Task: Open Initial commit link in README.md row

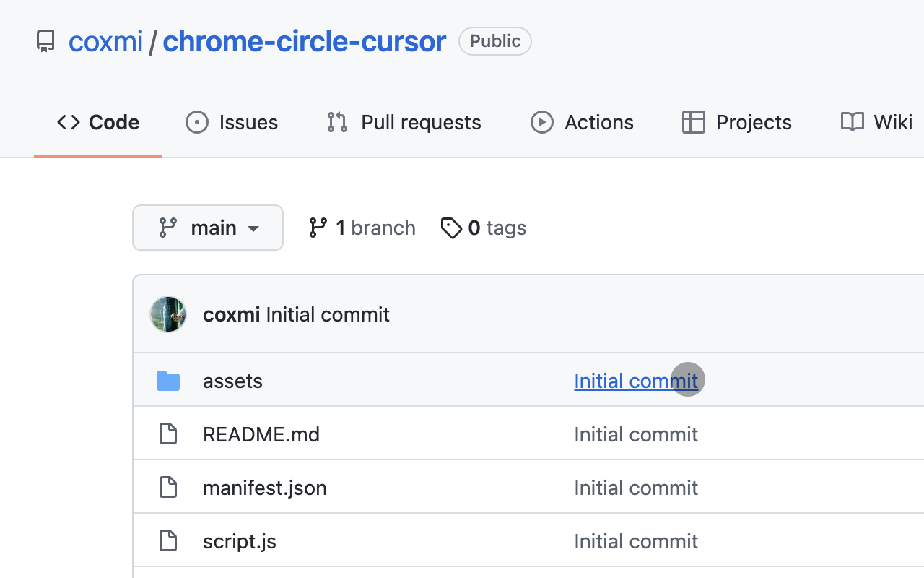Action: coord(636,434)
